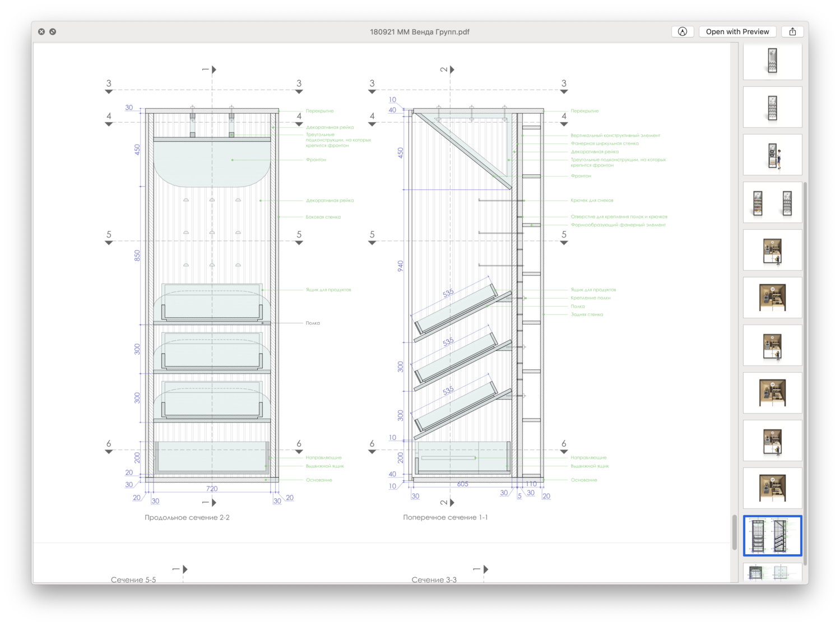
Task: Select the partially visible bottom thumbnail
Action: [x=772, y=573]
